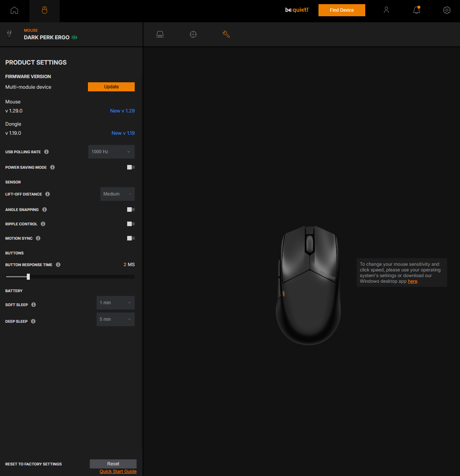Enable Power Saving Mode
The height and width of the screenshot is (476, 460).
[x=130, y=167]
